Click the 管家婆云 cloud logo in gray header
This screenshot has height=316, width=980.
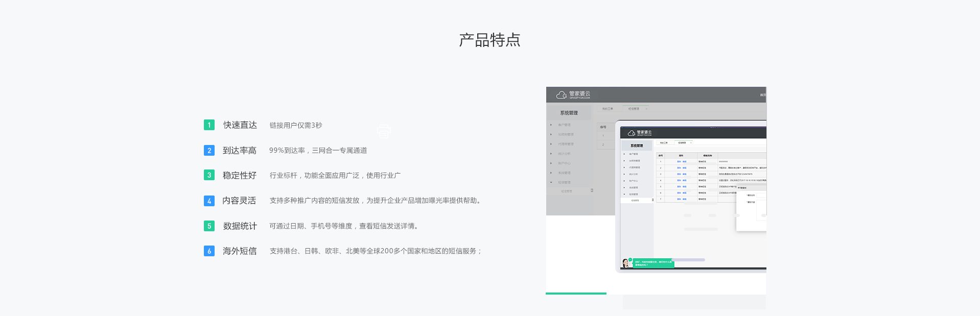(573, 94)
